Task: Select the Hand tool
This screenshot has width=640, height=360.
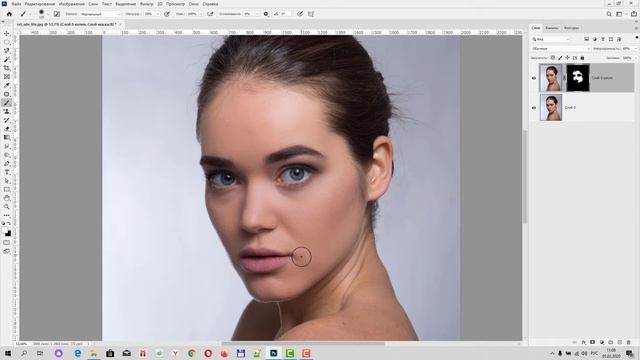Action: coord(7,198)
